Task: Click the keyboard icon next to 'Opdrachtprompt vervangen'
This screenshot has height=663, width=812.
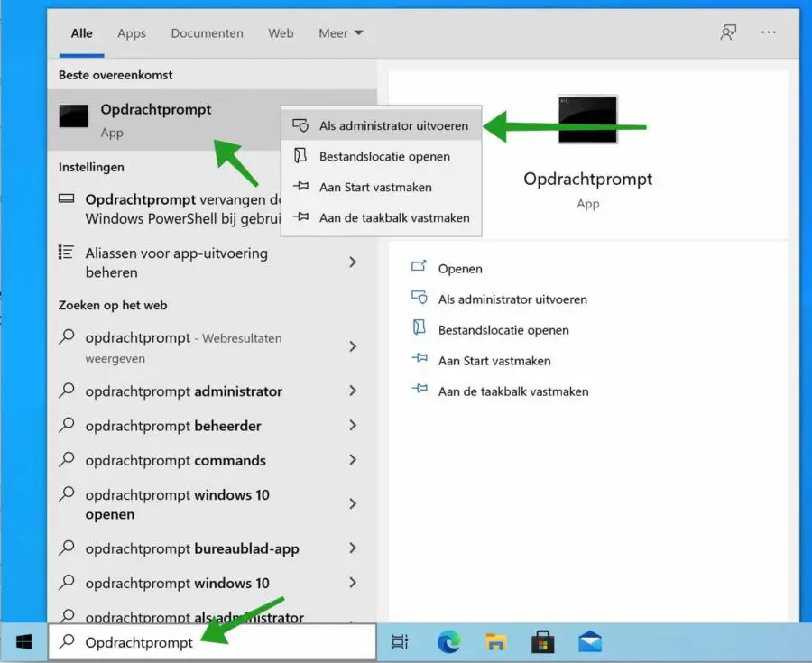Action: point(66,198)
